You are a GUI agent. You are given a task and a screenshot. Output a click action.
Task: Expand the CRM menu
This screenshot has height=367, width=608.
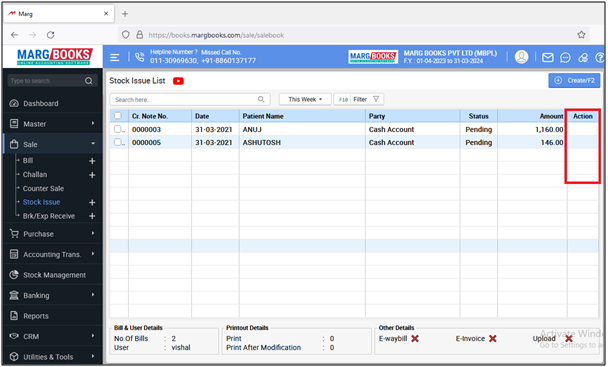point(52,336)
